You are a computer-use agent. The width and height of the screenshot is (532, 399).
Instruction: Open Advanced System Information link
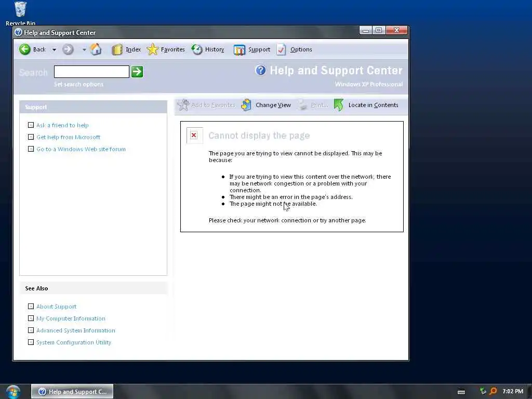(76, 330)
